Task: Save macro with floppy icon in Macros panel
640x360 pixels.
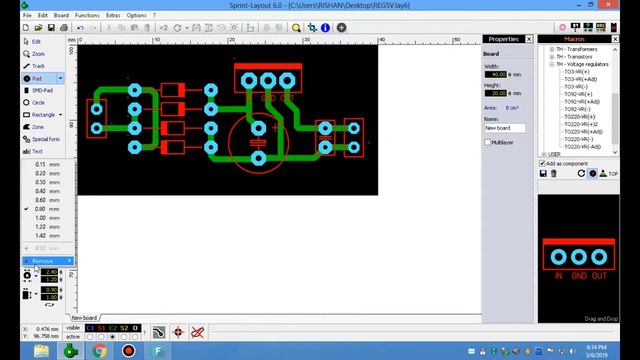Action: click(543, 173)
